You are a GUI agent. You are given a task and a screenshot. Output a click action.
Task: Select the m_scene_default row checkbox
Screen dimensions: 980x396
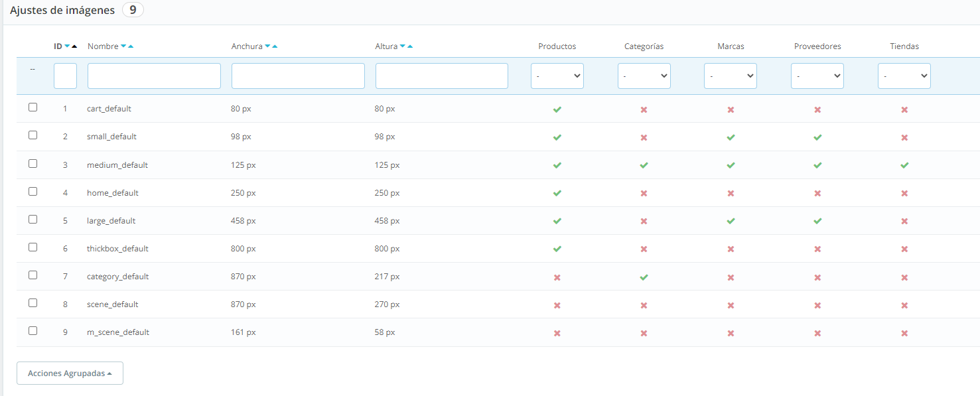click(x=33, y=330)
